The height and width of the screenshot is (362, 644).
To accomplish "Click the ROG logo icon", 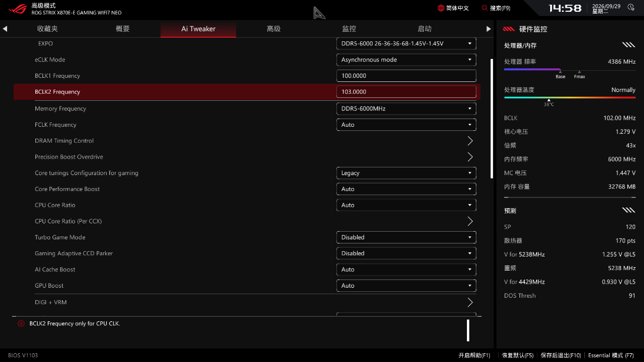I will 18,9.
